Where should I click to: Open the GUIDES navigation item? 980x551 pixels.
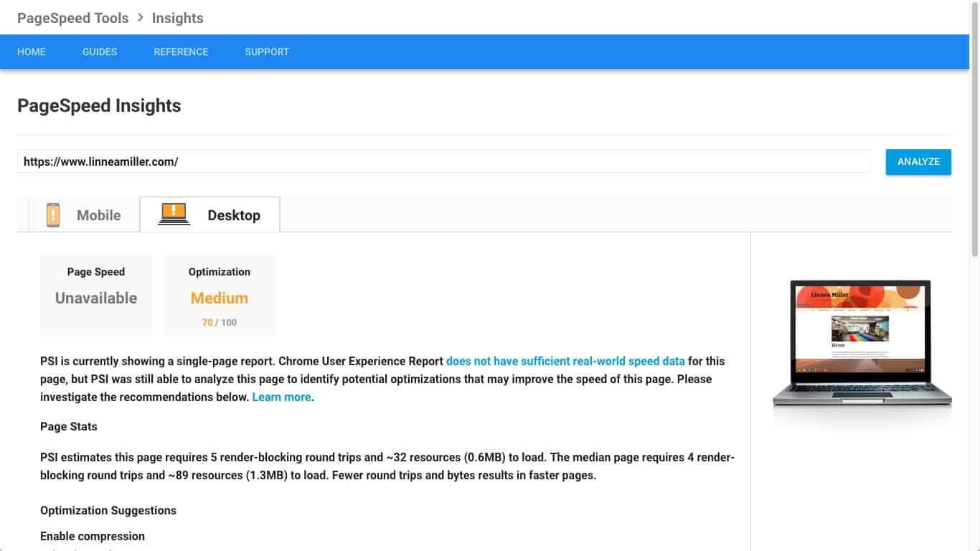click(x=100, y=52)
